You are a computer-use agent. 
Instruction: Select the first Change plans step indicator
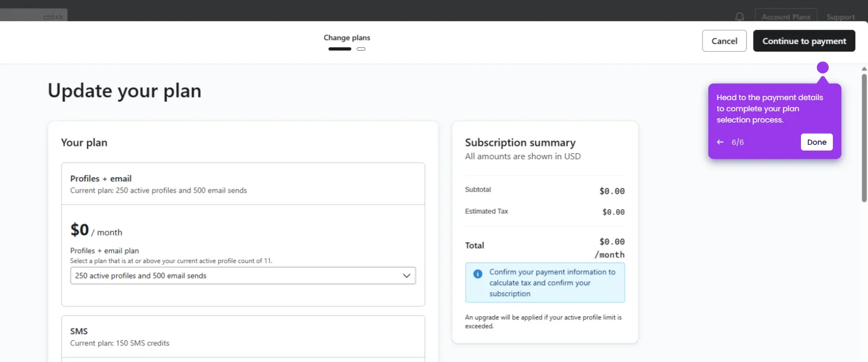pyautogui.click(x=340, y=49)
